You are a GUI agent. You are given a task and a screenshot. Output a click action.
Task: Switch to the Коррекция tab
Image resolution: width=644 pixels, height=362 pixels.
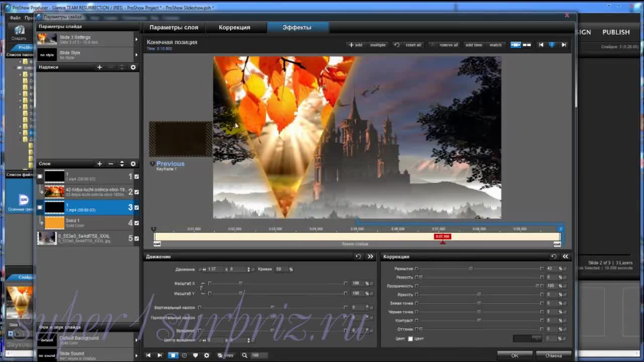point(234,27)
